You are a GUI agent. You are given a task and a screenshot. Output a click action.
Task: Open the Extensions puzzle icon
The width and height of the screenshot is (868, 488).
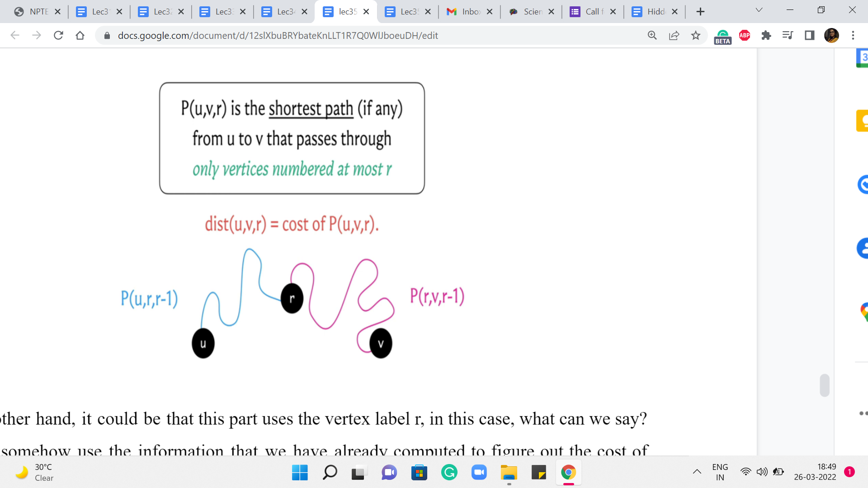coord(766,35)
